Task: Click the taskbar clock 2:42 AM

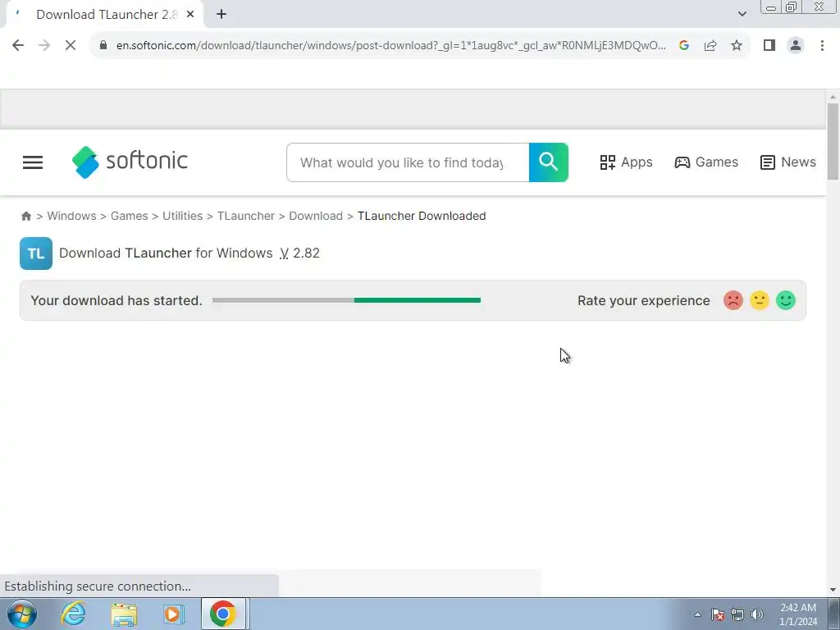Action: point(798,614)
